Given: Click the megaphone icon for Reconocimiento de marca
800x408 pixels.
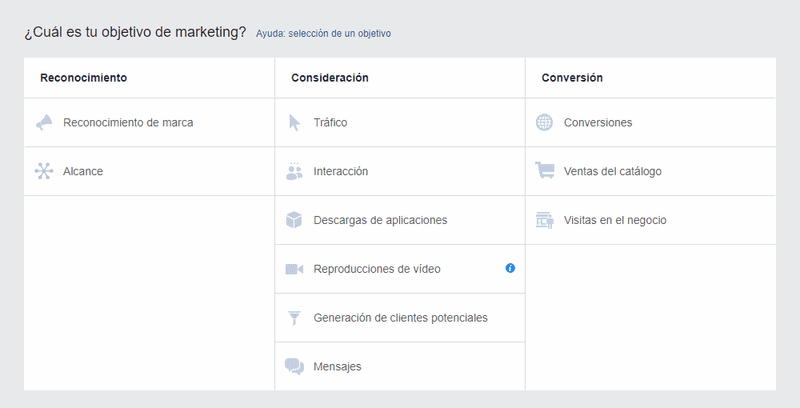Looking at the screenshot, I should click(44, 122).
